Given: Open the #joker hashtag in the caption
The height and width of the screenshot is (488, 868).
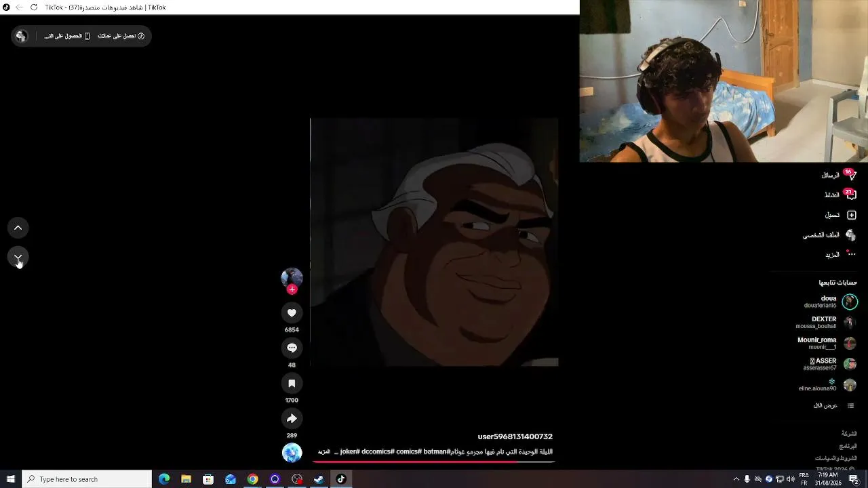Looking at the screenshot, I should pyautogui.click(x=350, y=451).
